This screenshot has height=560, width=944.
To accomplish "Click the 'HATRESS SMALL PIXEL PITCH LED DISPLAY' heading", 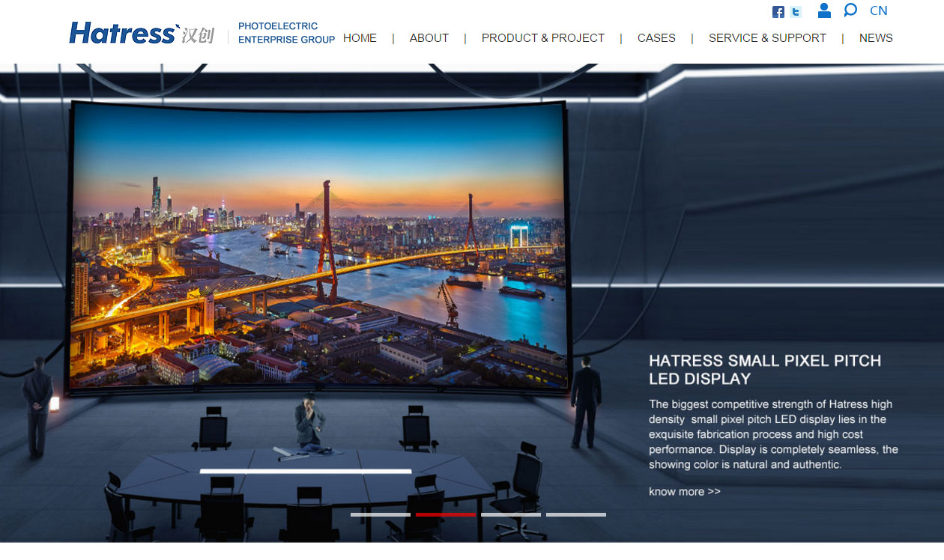I will click(x=765, y=370).
